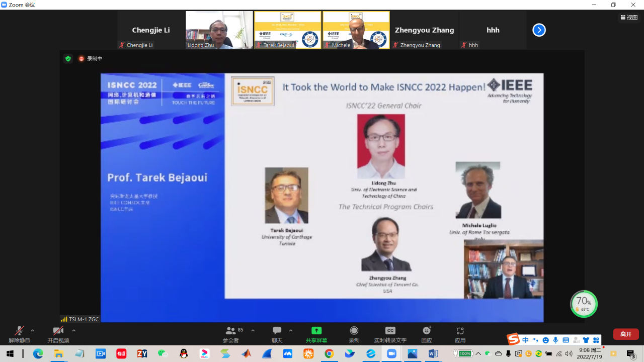The height and width of the screenshot is (362, 644).
Task: Click the red 离开 (Leave) button
Action: [625, 333]
